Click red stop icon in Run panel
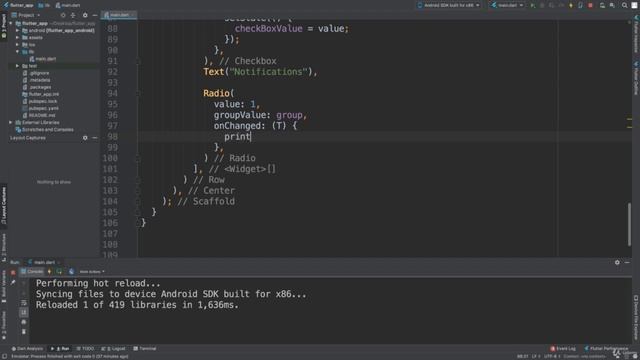The width and height of the screenshot is (640, 360). point(13,272)
